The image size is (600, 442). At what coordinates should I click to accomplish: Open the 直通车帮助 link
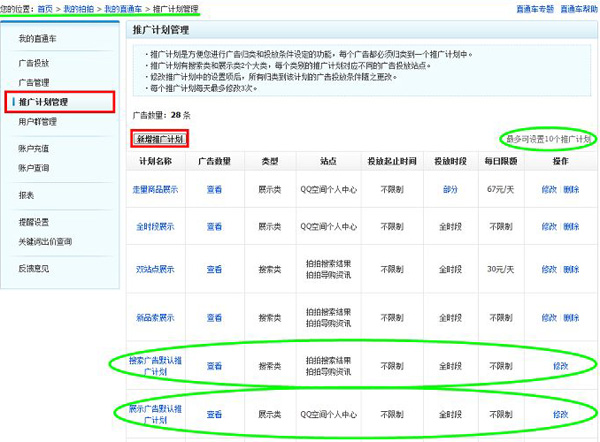[579, 9]
